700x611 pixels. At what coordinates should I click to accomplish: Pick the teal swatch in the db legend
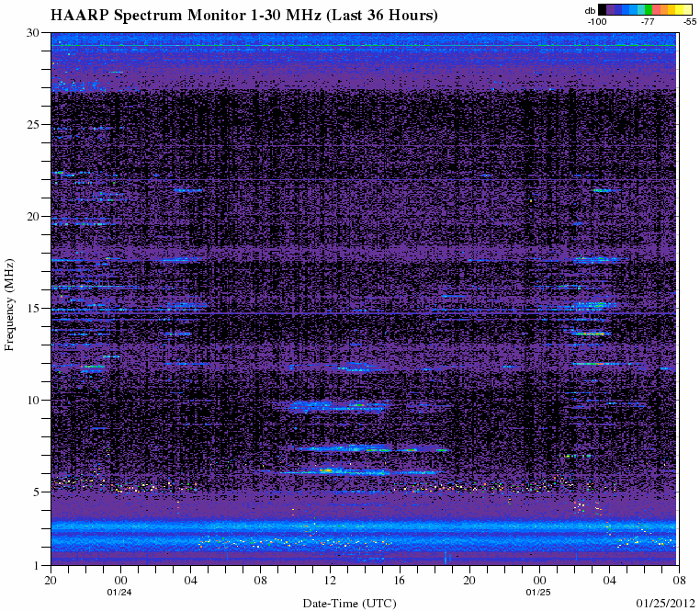(x=641, y=9)
